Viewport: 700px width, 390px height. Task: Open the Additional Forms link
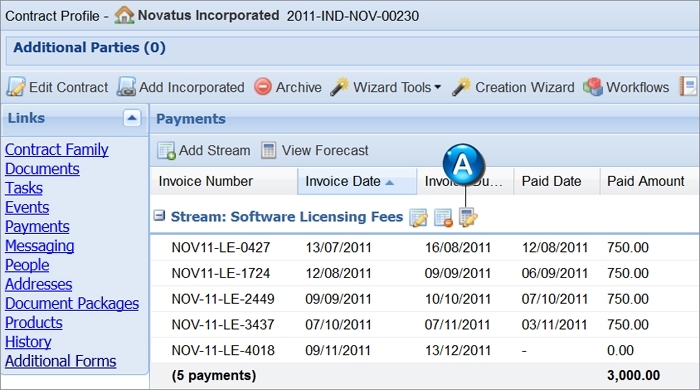pyautogui.click(x=60, y=361)
